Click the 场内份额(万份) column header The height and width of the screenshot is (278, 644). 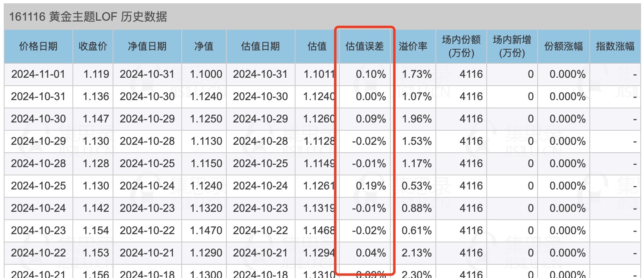pyautogui.click(x=461, y=46)
